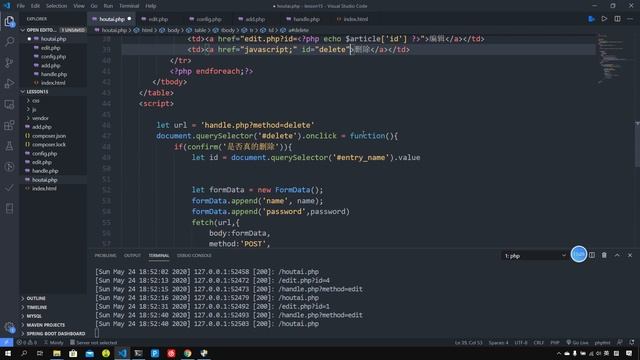Open Task View on taskbar
The width and height of the screenshot is (640, 360).
click(40, 353)
